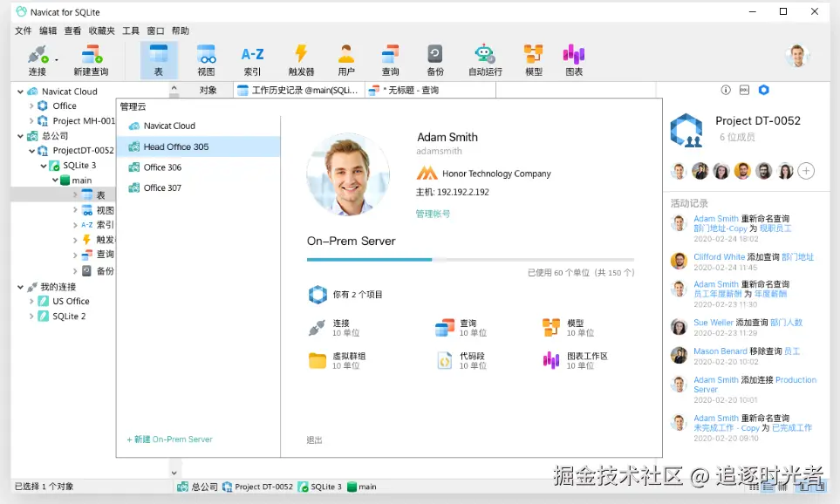Add a project member with the plus icon
840x504 pixels.
click(806, 171)
